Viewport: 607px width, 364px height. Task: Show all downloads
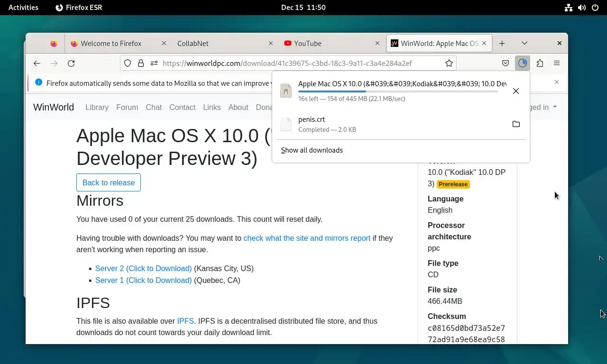point(312,150)
